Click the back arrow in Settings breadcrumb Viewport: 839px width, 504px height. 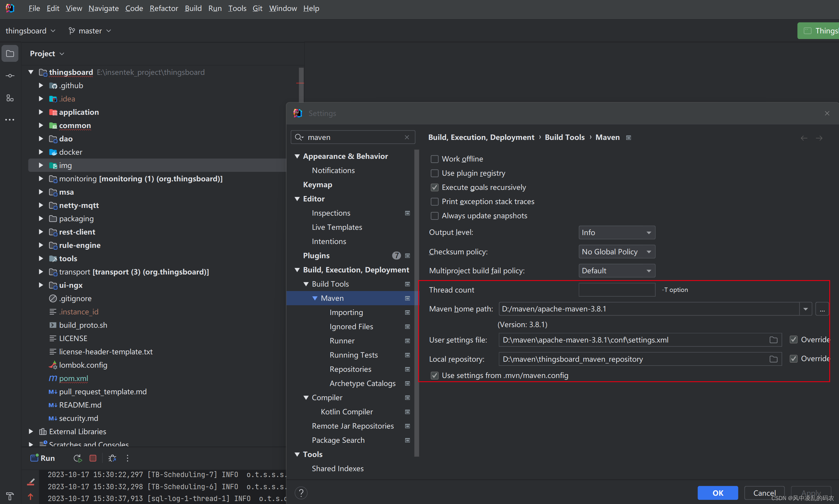click(x=804, y=138)
